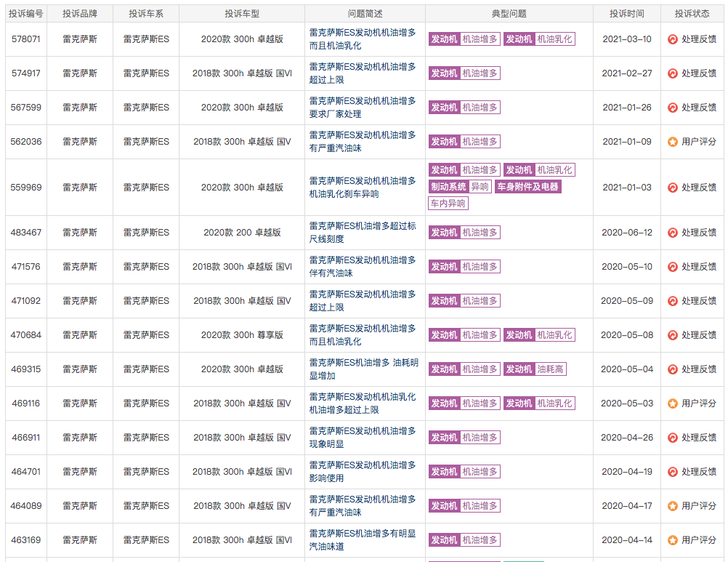Click status icon for complaint 483467
The width and height of the screenshot is (728, 562).
pos(672,233)
